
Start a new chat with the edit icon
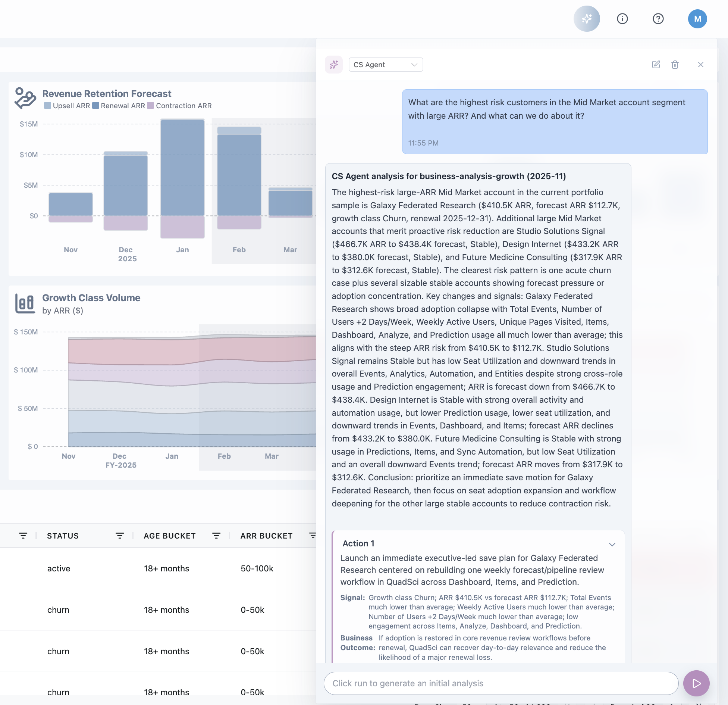(x=656, y=65)
